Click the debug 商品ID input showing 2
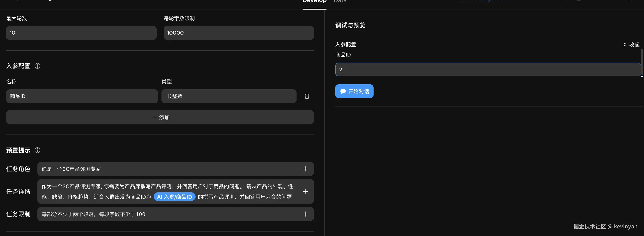This screenshot has height=236, width=644. (x=488, y=69)
